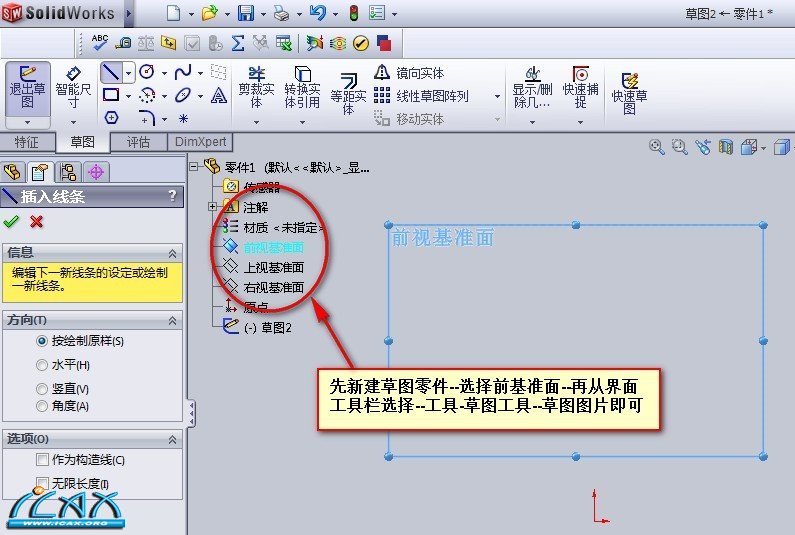
Task: Select the Polygon sketch tool
Action: 111,118
